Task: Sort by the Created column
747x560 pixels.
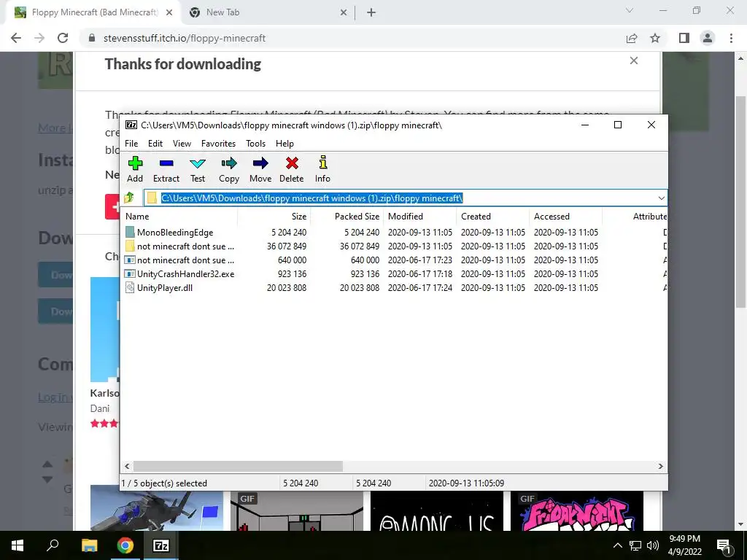Action: [492, 216]
